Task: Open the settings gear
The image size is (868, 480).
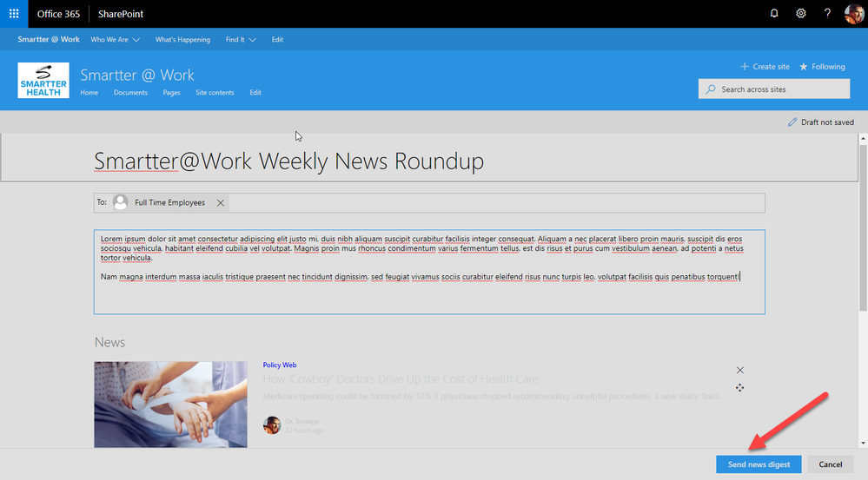Action: pyautogui.click(x=801, y=13)
